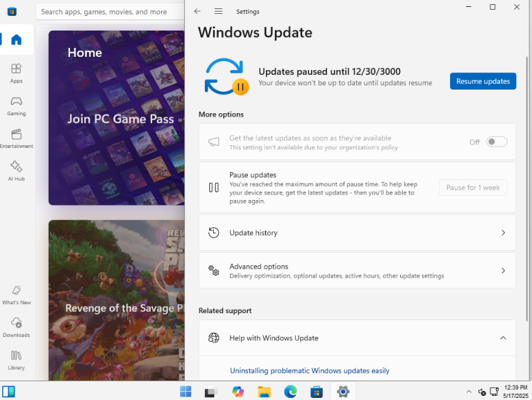The height and width of the screenshot is (400, 532).
Task: Click Updates paused until 12/30/3000 text
Action: [329, 72]
